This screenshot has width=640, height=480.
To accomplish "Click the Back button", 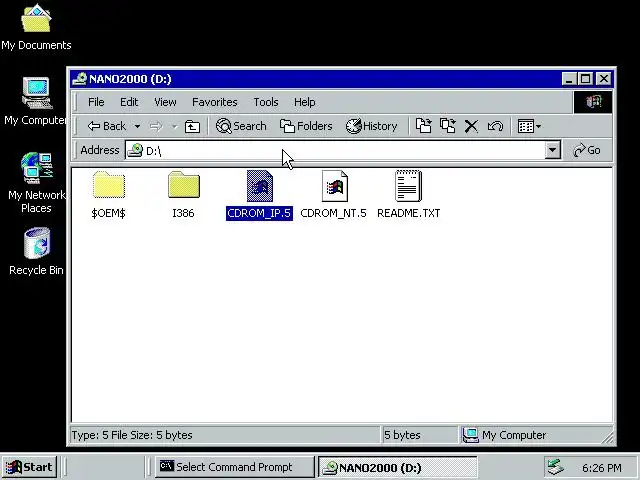I will [x=107, y=126].
